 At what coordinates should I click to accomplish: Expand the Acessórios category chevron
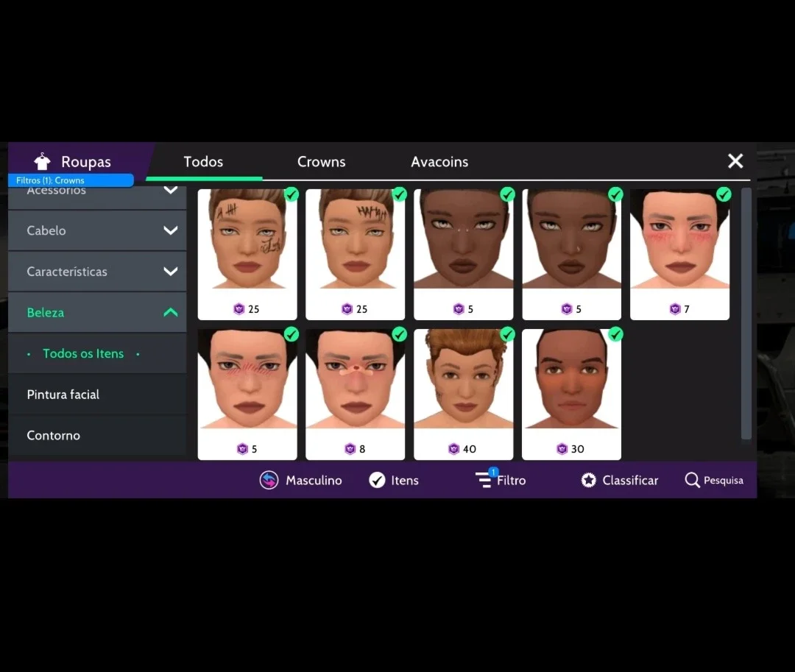pyautogui.click(x=171, y=191)
